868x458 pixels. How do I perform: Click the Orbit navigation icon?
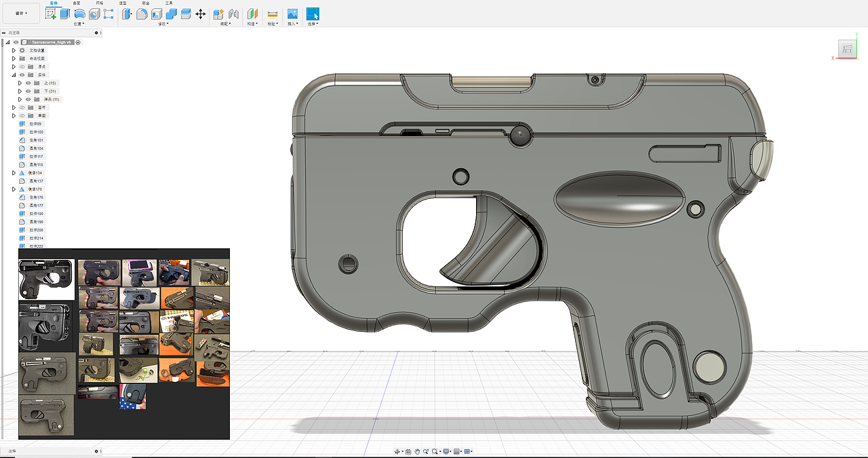pyautogui.click(x=399, y=451)
